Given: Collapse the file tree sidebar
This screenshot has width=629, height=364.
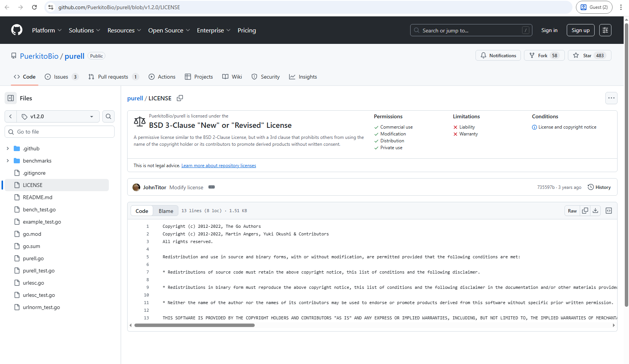Looking at the screenshot, I should point(10,98).
